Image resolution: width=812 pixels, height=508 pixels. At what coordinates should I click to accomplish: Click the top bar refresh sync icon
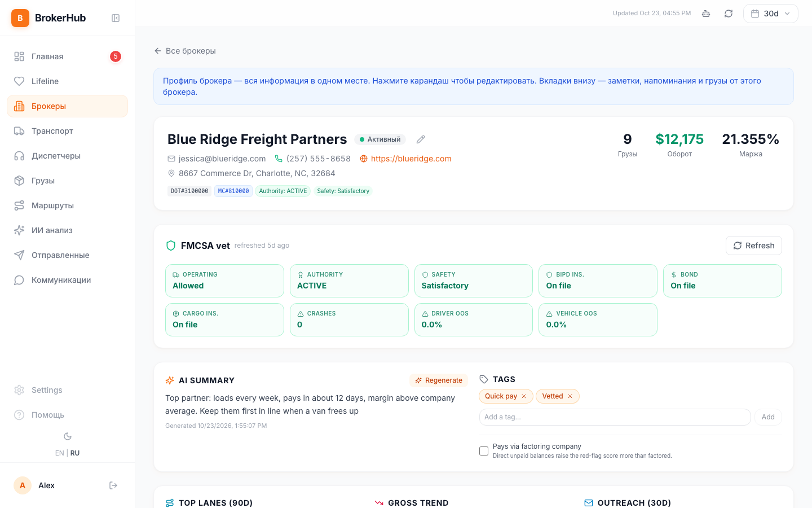tap(729, 14)
